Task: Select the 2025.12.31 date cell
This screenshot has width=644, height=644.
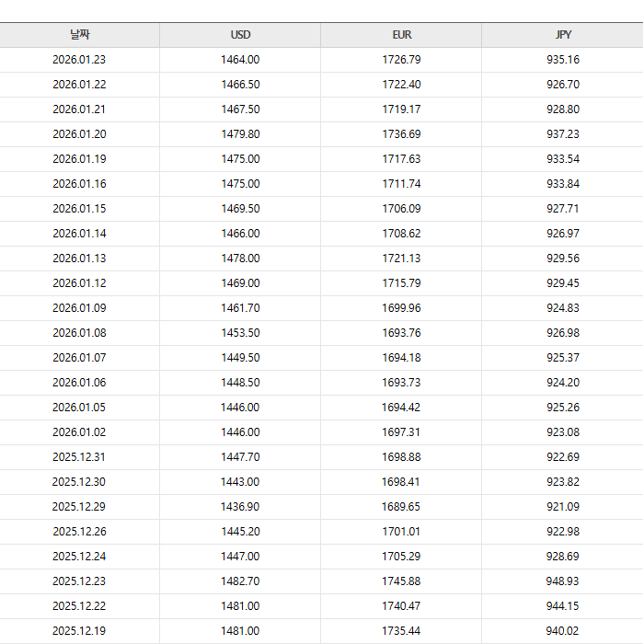Action: [79, 457]
